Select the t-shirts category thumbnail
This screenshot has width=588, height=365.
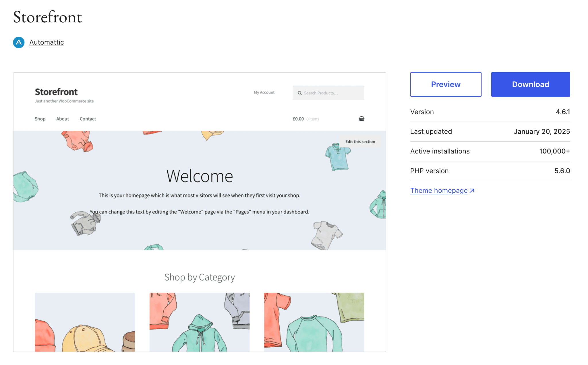[314, 322]
